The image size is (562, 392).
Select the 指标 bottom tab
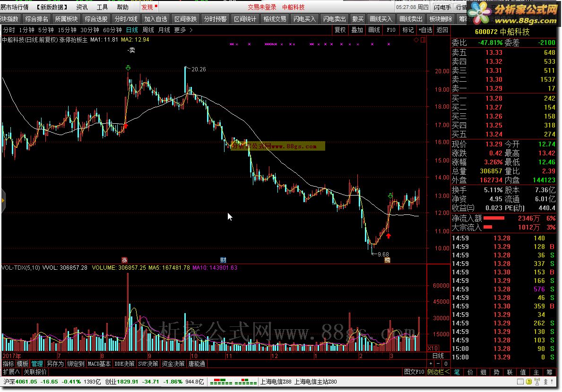point(8,364)
